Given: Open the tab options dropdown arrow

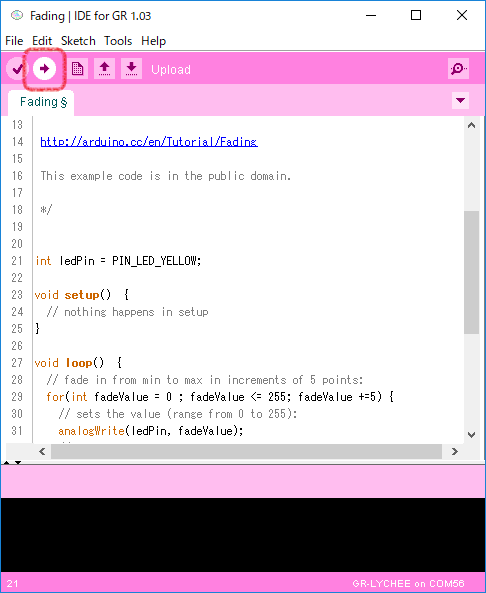Looking at the screenshot, I should pyautogui.click(x=460, y=101).
